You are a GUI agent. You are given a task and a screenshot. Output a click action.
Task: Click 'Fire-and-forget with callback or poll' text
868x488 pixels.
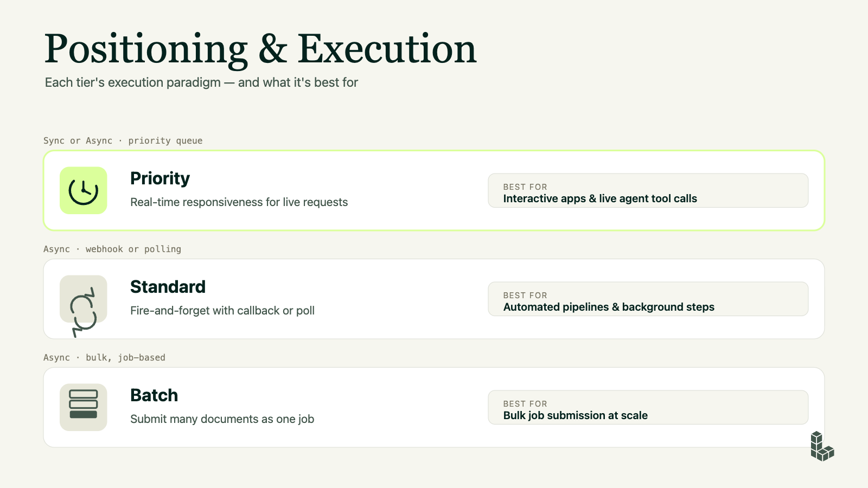[222, 311]
